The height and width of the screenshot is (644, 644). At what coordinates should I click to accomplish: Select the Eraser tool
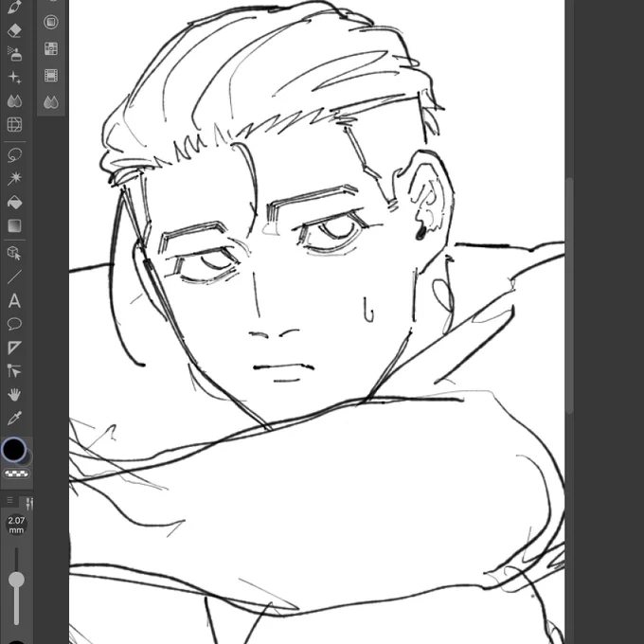tap(14, 30)
